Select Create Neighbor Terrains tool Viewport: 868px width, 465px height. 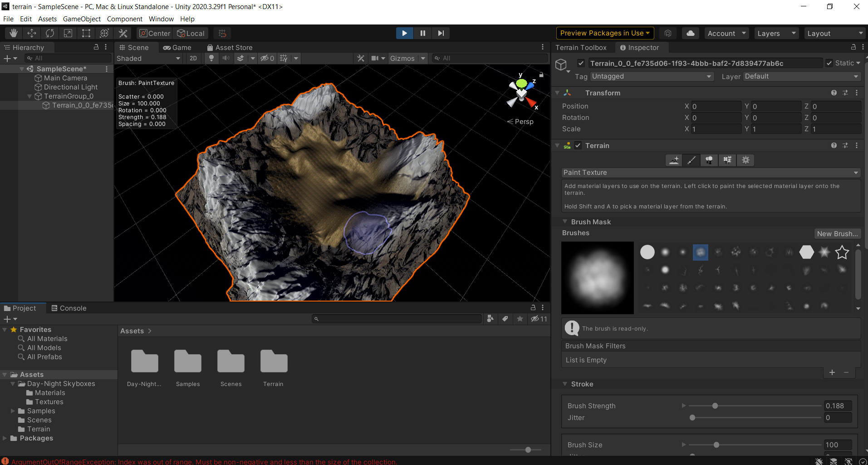coord(674,160)
